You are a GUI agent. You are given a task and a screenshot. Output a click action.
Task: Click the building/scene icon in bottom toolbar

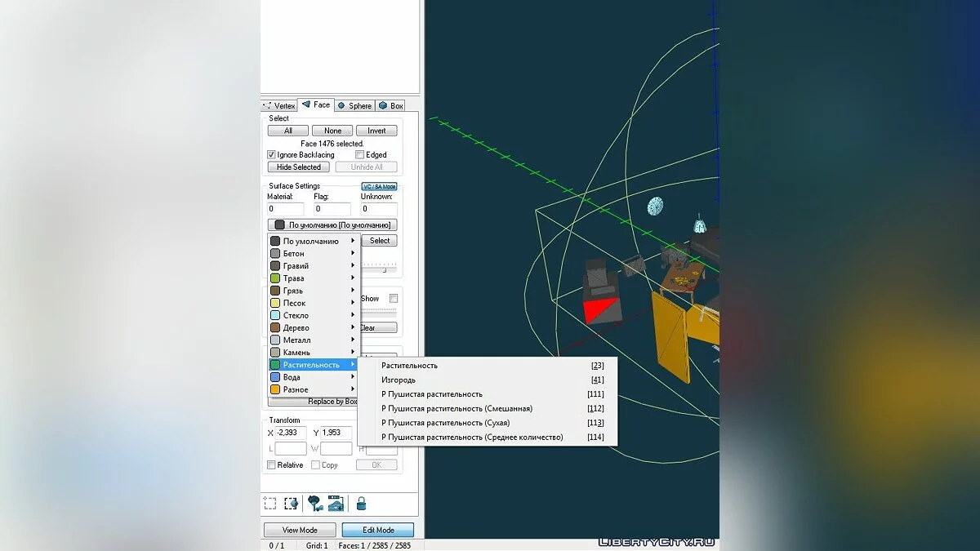(x=336, y=504)
